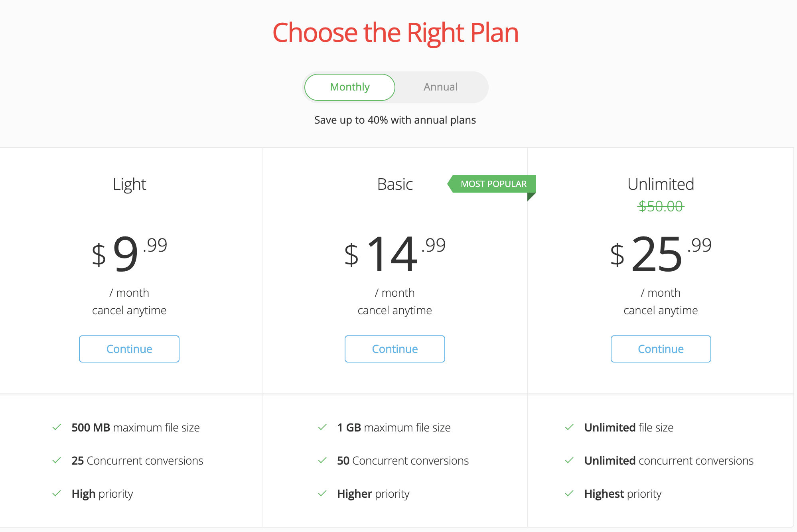Click the Basic plan title

[x=395, y=184]
